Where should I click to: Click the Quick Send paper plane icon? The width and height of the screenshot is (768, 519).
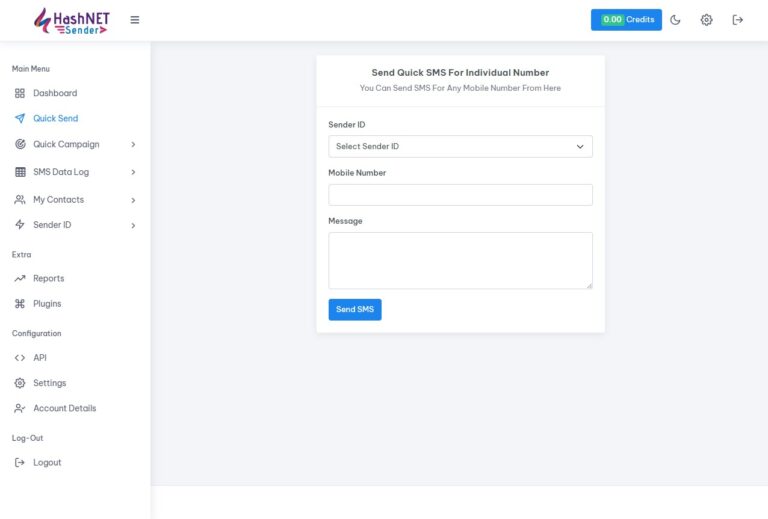(x=20, y=118)
